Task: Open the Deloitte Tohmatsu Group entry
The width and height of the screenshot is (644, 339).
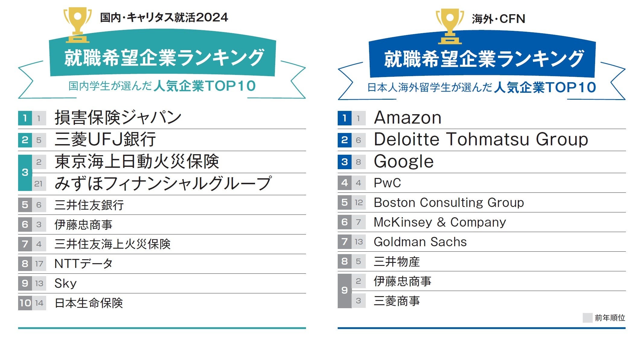Action: click(x=481, y=140)
